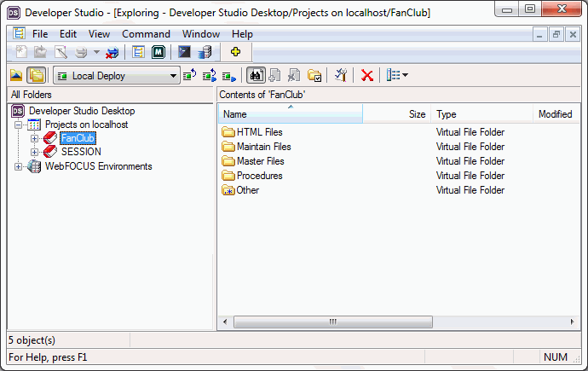Click the green M Maintain icon
This screenshot has width=588, height=371.
[x=159, y=52]
